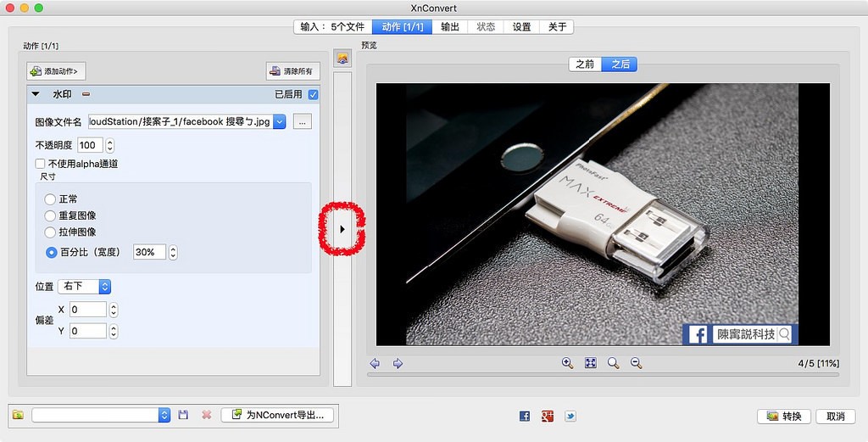Click the 30% percentage field
This screenshot has height=442, width=868.
point(149,252)
